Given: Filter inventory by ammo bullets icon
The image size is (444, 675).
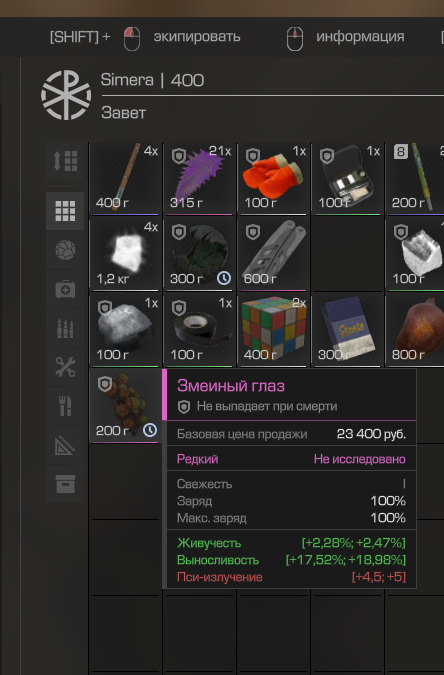Looking at the screenshot, I should pos(65,328).
